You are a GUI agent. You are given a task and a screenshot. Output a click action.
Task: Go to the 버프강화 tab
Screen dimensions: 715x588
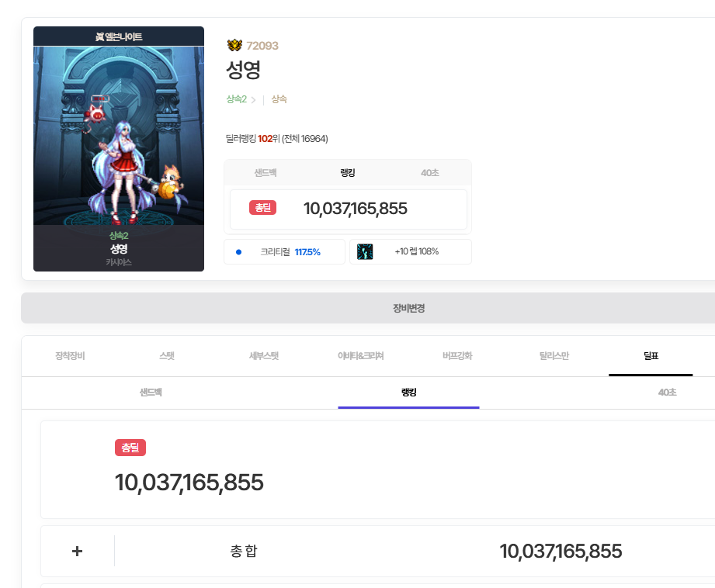tap(457, 356)
